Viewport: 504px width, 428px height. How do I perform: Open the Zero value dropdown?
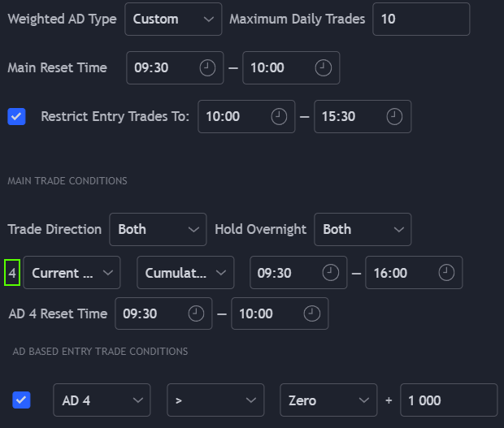pyautogui.click(x=328, y=400)
